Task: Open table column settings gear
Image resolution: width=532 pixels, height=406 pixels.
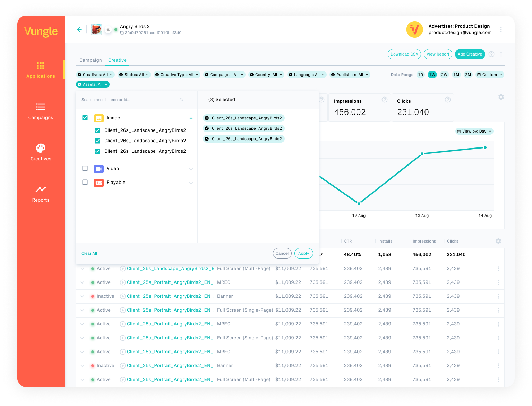Action: point(498,241)
